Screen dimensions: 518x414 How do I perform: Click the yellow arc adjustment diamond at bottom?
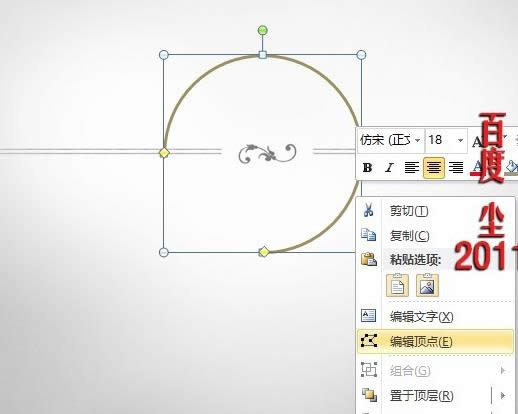[264, 252]
